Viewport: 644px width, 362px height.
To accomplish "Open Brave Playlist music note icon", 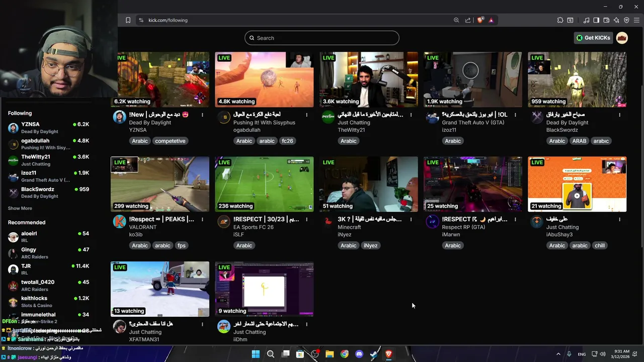I will 586,20.
